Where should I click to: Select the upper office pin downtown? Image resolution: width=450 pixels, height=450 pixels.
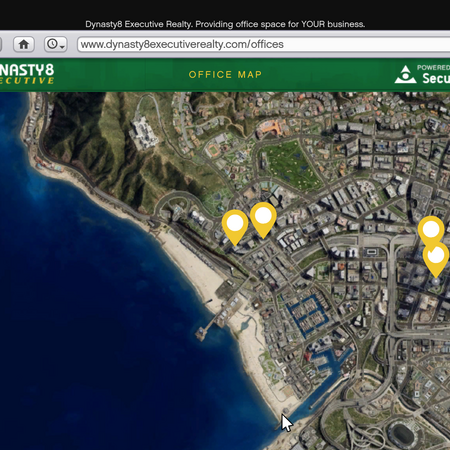pos(431,230)
